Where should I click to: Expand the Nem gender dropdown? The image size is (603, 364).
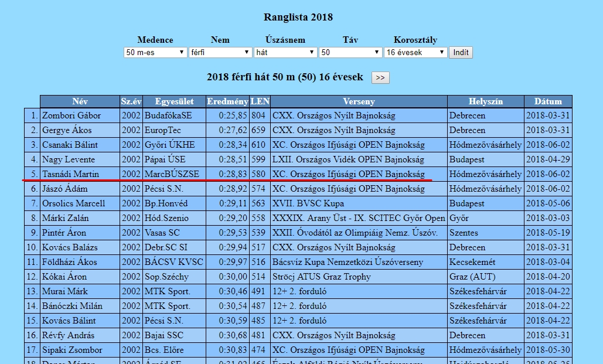[220, 53]
